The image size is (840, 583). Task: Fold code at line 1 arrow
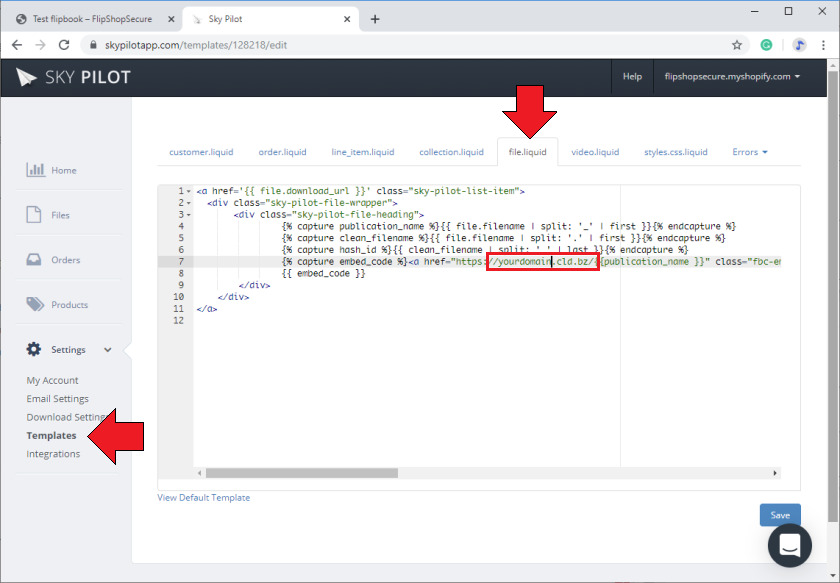(x=189, y=191)
